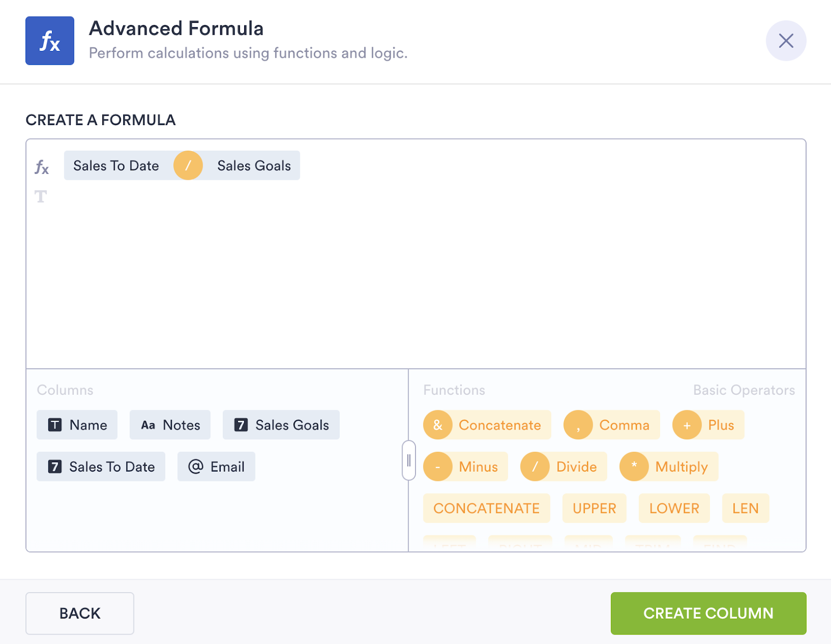
Task: Add Sales To Date column from list
Action: (101, 466)
